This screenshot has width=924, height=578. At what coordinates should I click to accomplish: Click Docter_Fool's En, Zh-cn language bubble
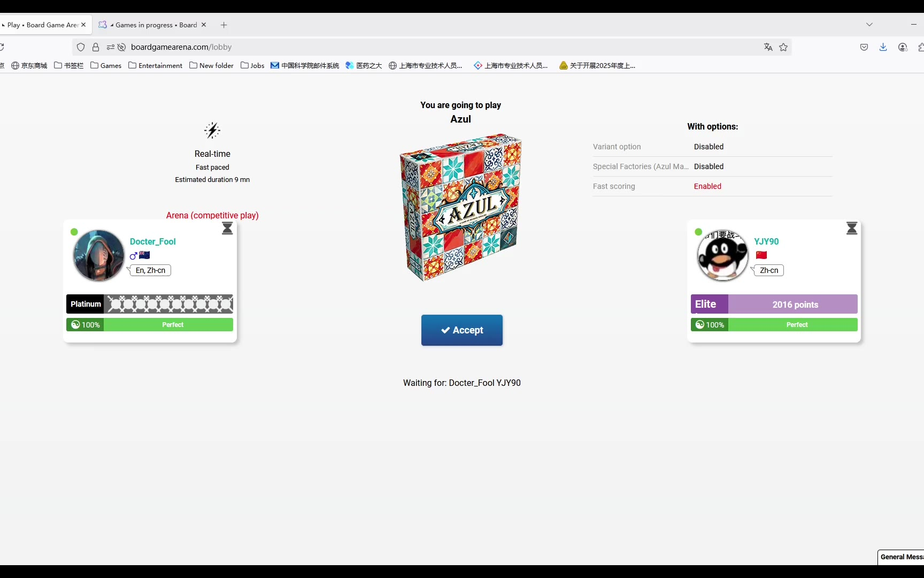tap(150, 270)
